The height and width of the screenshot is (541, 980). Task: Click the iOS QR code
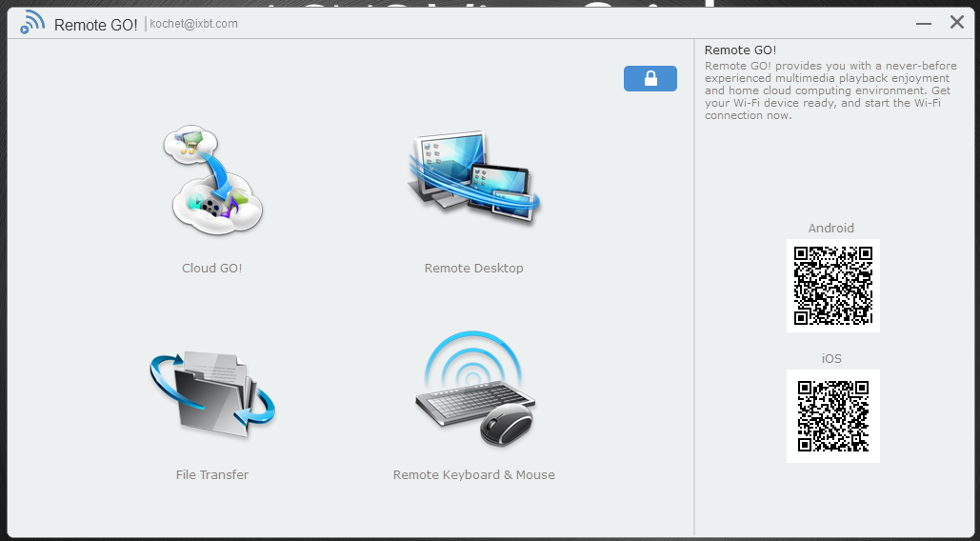[833, 416]
